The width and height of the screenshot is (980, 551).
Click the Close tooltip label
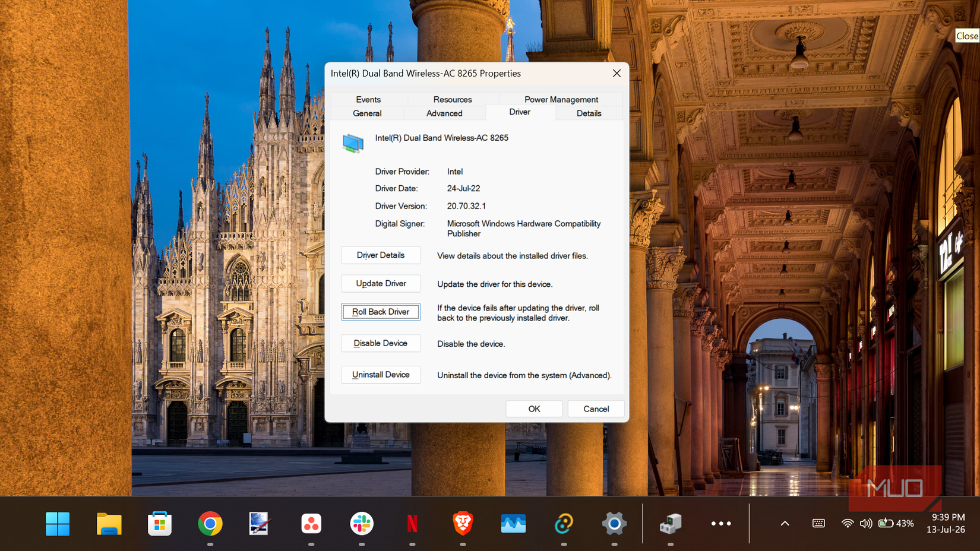click(967, 36)
